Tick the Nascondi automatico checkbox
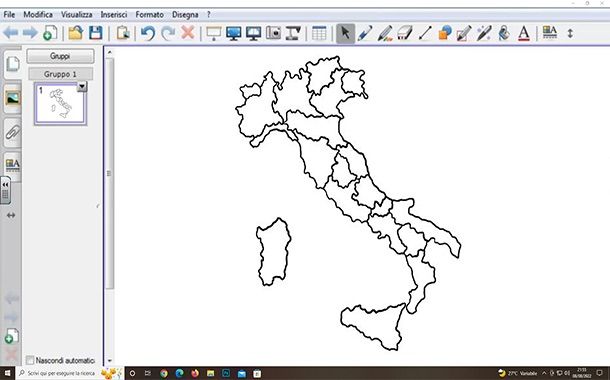Viewport: 610px width, 380px height. [x=30, y=360]
